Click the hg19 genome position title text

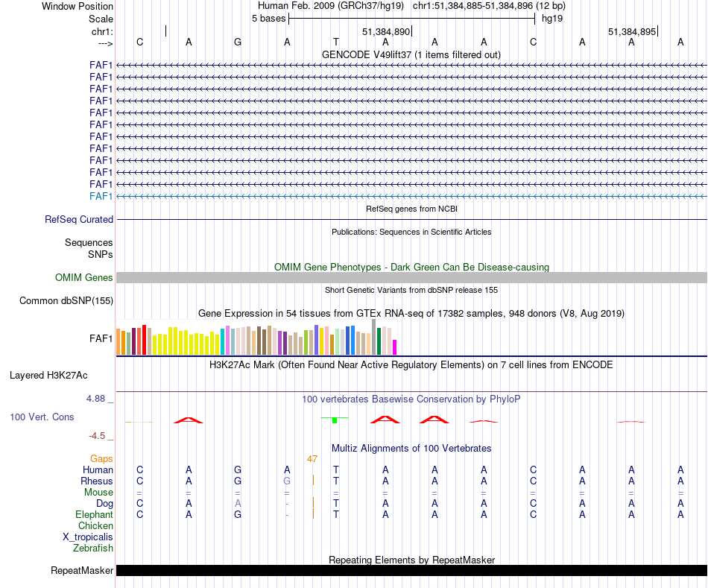[x=411, y=6]
